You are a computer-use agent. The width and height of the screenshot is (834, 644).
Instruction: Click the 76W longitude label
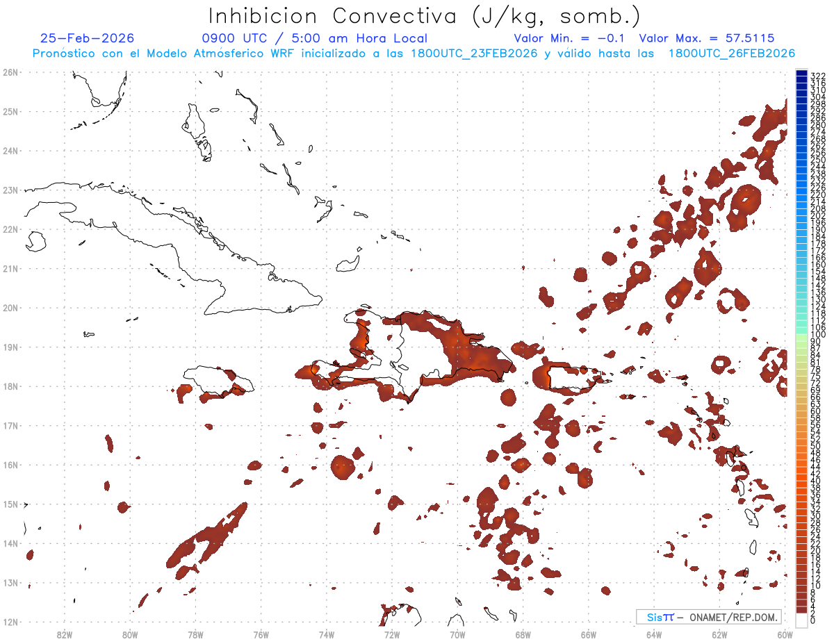click(261, 634)
